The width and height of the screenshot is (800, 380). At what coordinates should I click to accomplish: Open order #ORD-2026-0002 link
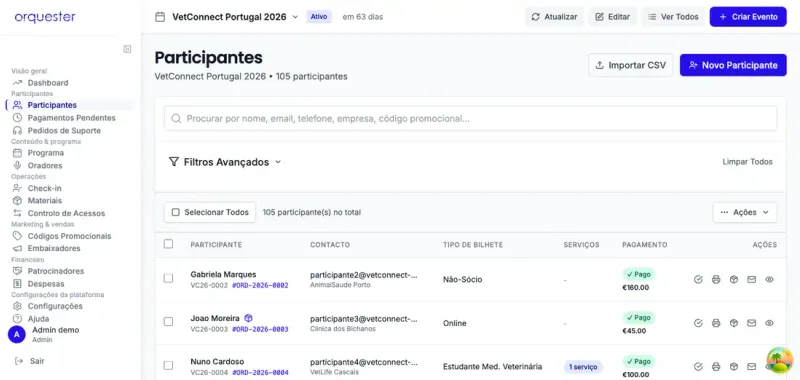pos(260,286)
